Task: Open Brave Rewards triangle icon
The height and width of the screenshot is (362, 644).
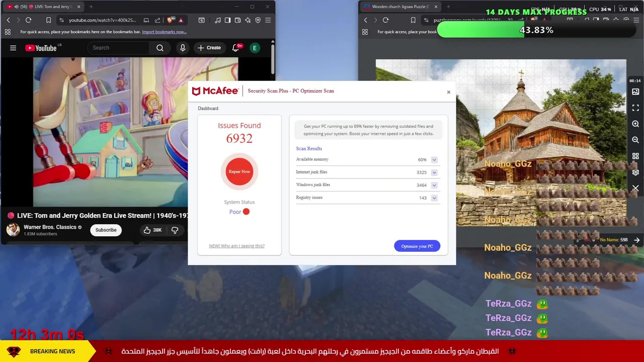Action: (181, 20)
